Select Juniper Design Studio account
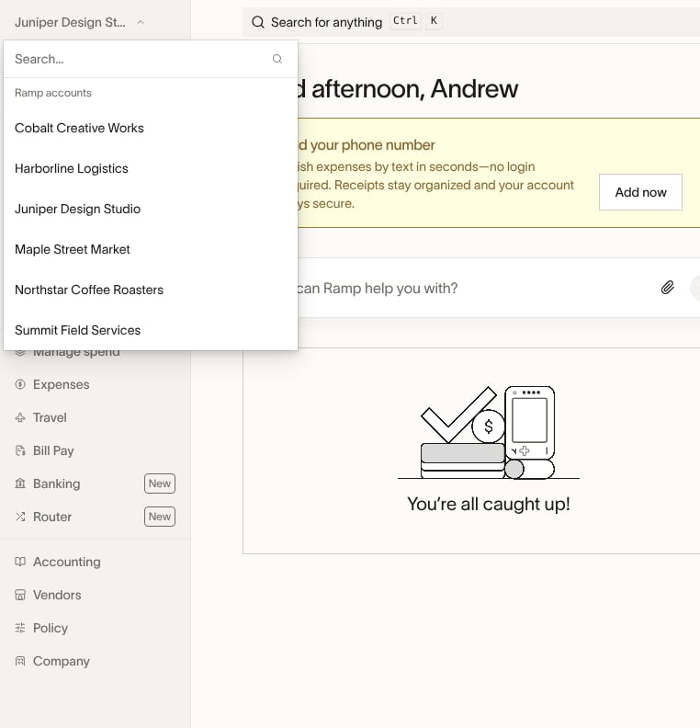 pyautogui.click(x=151, y=209)
